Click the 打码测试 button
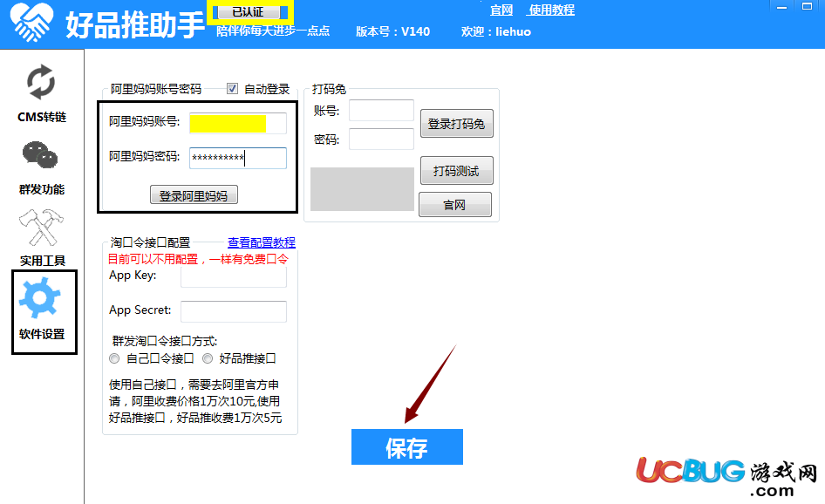Viewport: 825px width, 504px height. pyautogui.click(x=456, y=170)
